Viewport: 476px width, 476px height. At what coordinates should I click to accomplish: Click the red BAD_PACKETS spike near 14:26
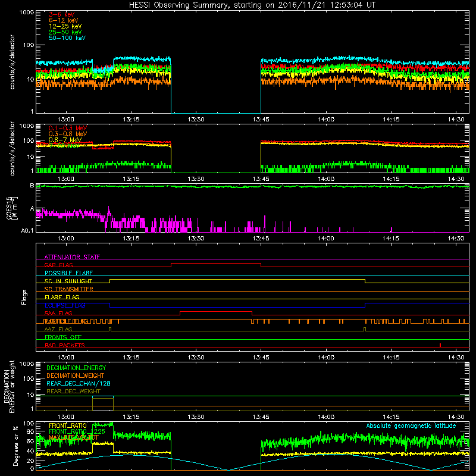click(x=440, y=345)
